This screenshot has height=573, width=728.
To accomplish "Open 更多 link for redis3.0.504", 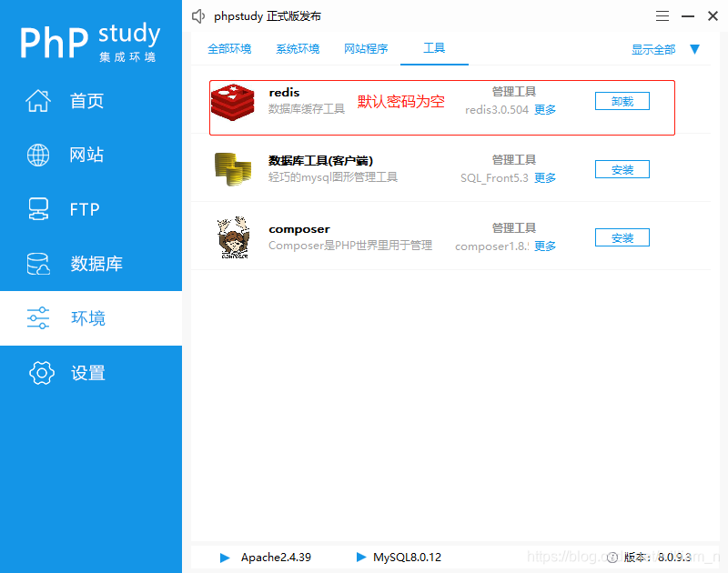I will (545, 110).
